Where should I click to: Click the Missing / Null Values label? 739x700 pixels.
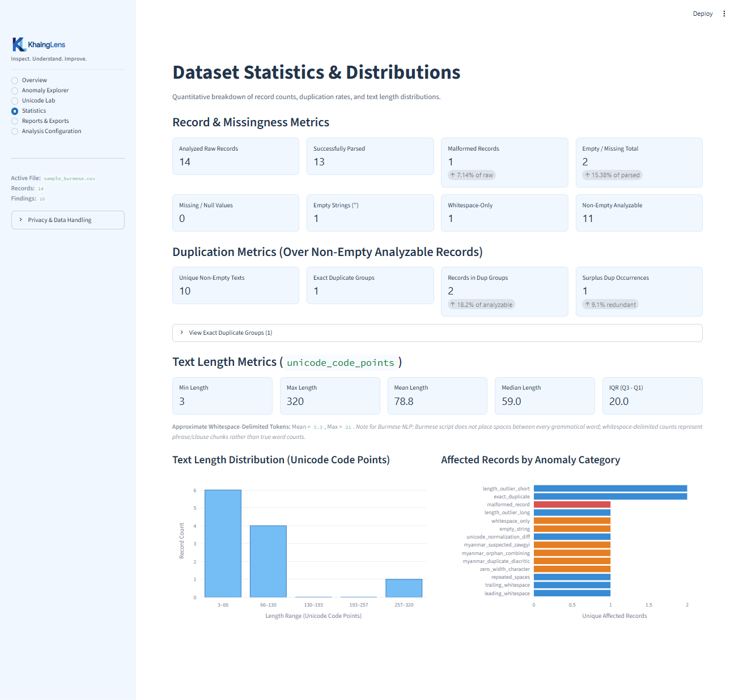coord(206,206)
